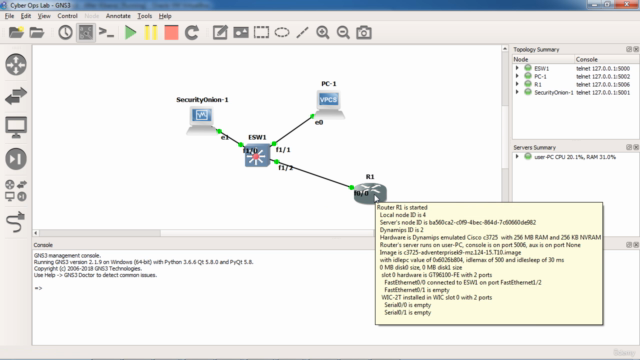Select the draw ellipse tool

coord(282,32)
